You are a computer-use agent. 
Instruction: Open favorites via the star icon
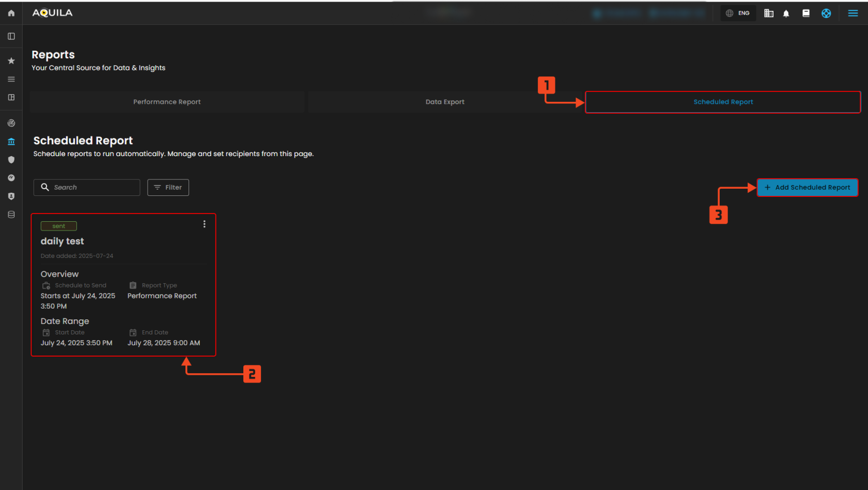pos(11,61)
